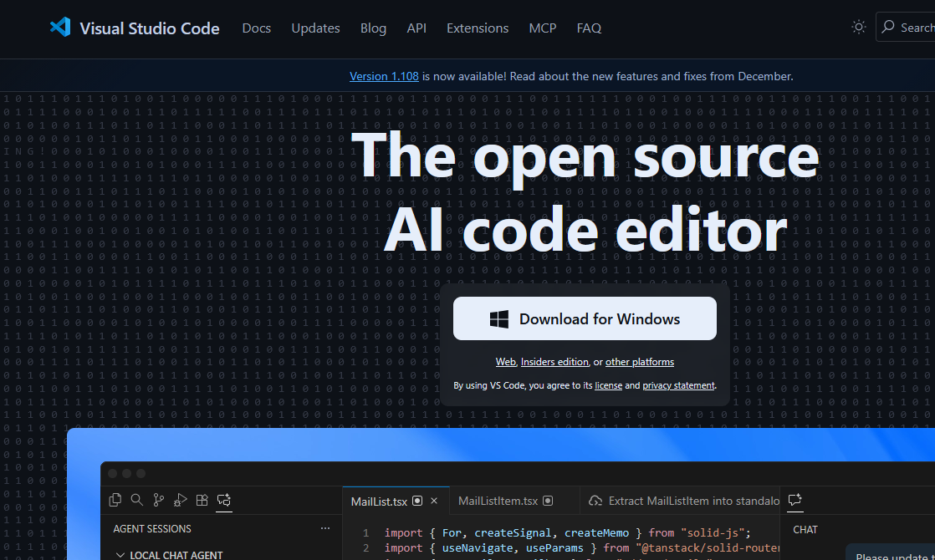Toggle the light/dark theme sun icon
This screenshot has height=560, width=935.
tap(858, 28)
